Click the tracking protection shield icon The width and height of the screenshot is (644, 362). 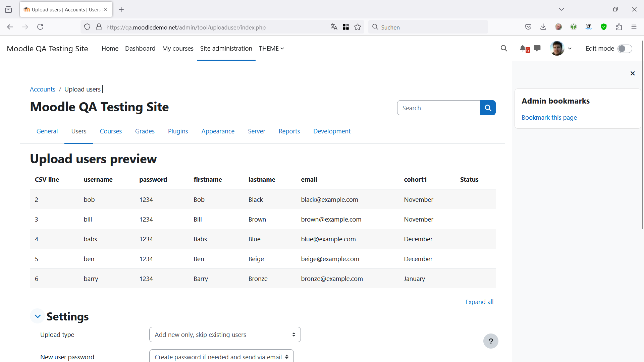coord(87,27)
